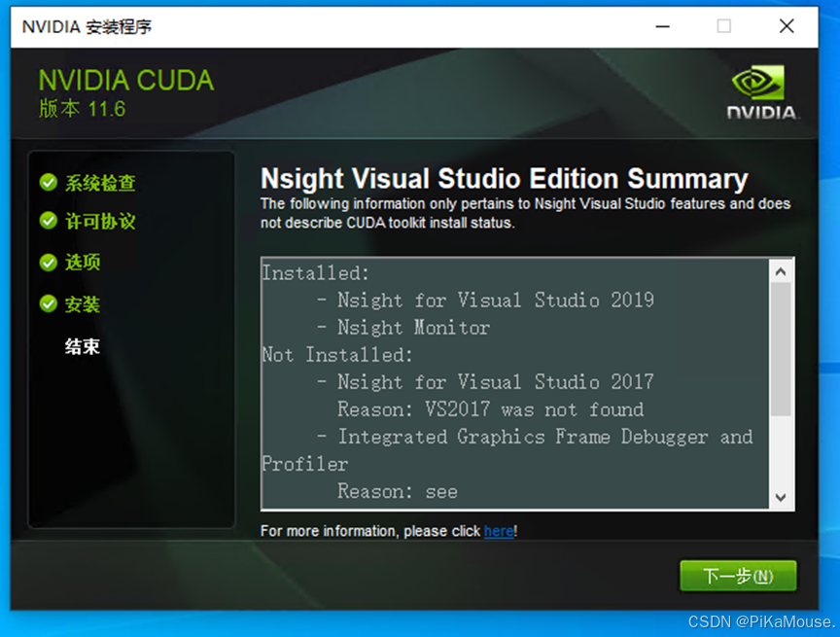The height and width of the screenshot is (637, 840).
Task: Click scrollbar down arrow in summary box
Action: tap(781, 498)
